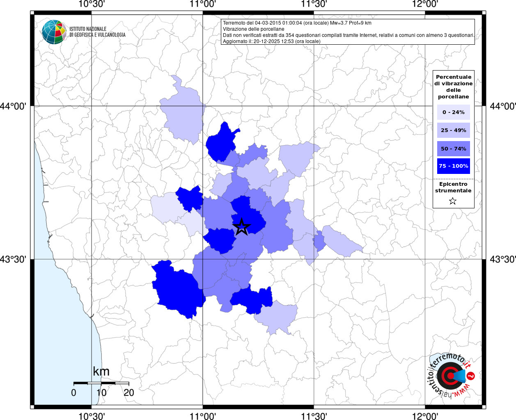Click the top axis label 11°00'
The height and width of the screenshot is (420, 516).
(x=203, y=4)
